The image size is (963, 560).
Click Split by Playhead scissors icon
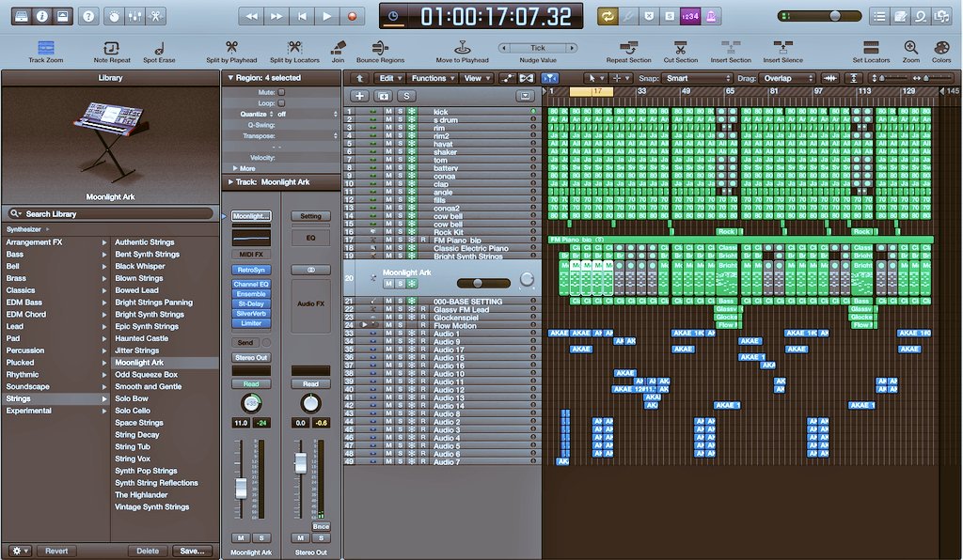(231, 47)
